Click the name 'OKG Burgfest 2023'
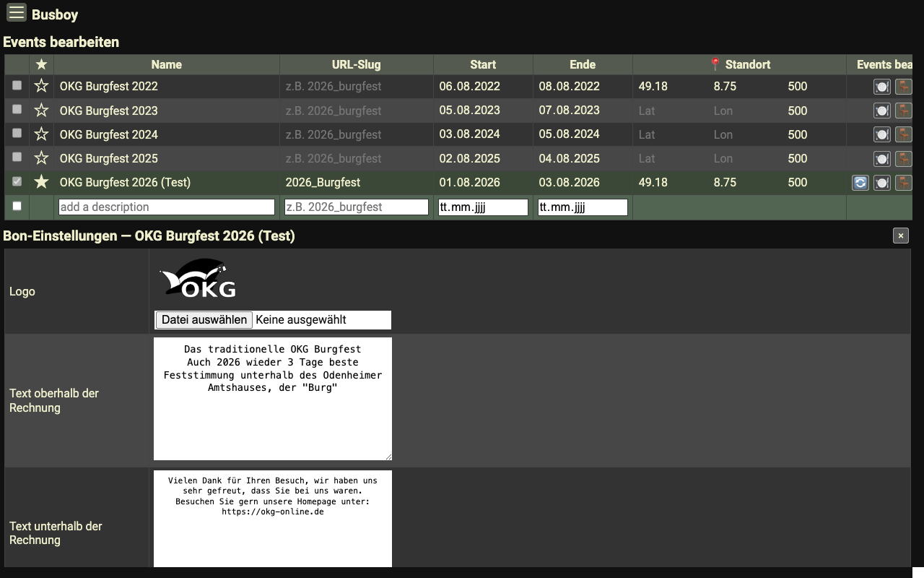Image resolution: width=924 pixels, height=578 pixels. (x=108, y=111)
